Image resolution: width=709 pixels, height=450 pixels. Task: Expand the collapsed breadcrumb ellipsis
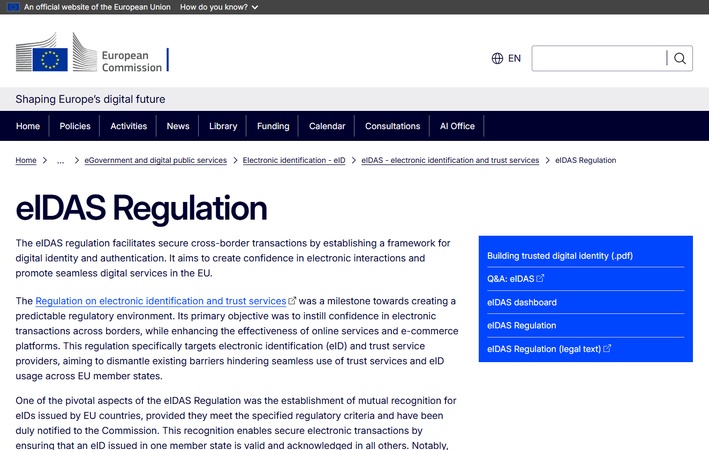[x=60, y=160]
